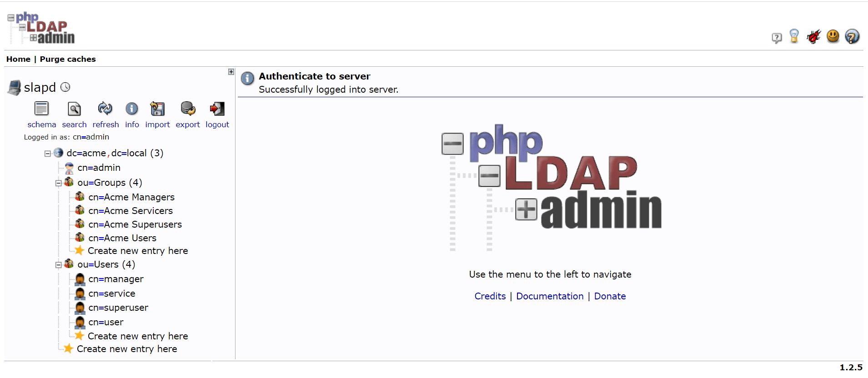This screenshot has width=868, height=378.
Task: Click the slapd server computer icon
Action: (x=15, y=87)
